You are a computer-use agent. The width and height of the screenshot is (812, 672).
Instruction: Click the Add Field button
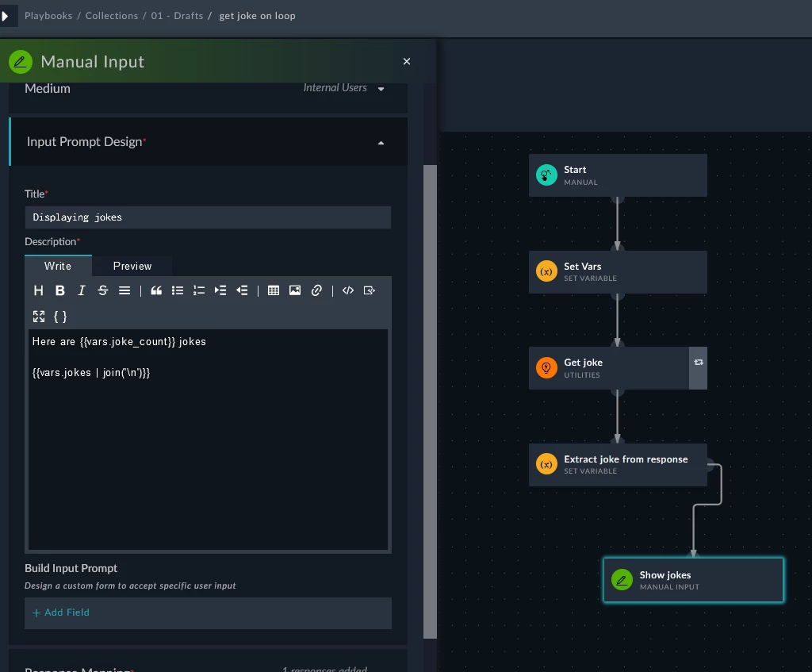click(x=61, y=612)
